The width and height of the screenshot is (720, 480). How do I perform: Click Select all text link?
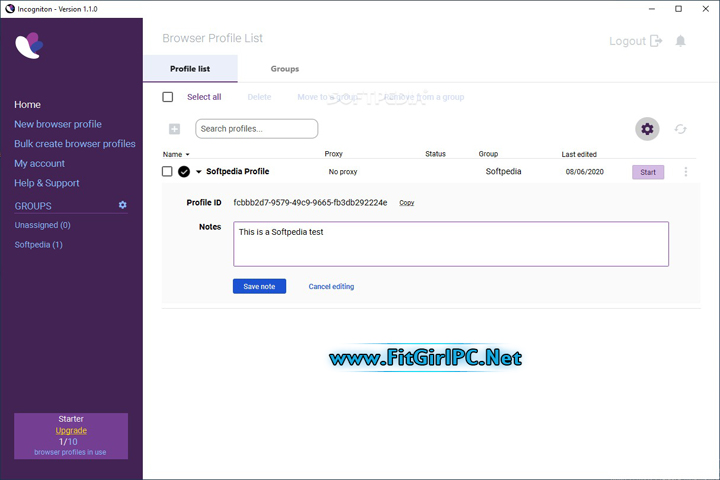tap(204, 97)
